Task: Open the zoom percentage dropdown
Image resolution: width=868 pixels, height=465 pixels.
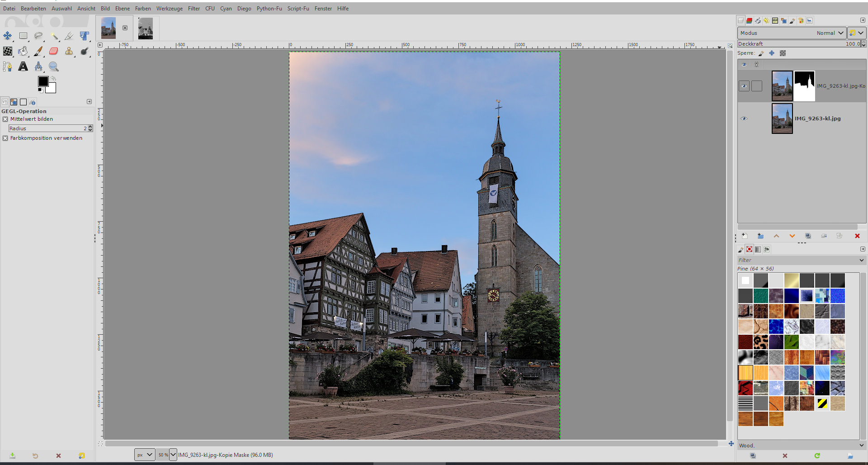Action: point(173,455)
